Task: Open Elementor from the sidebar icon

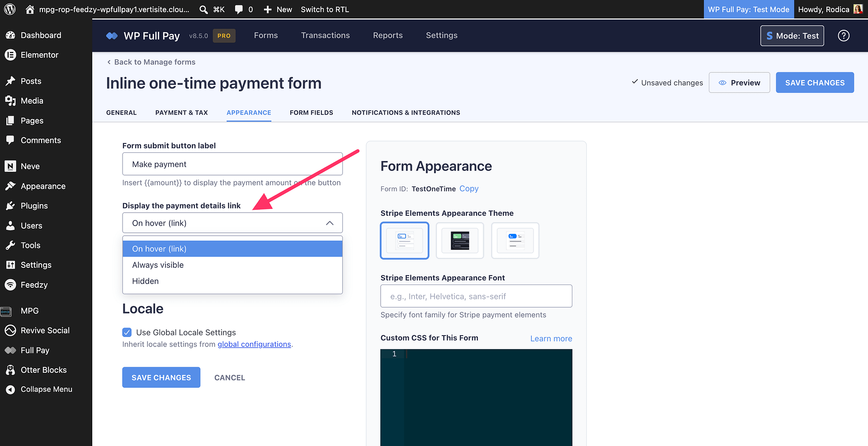Action: pos(10,55)
